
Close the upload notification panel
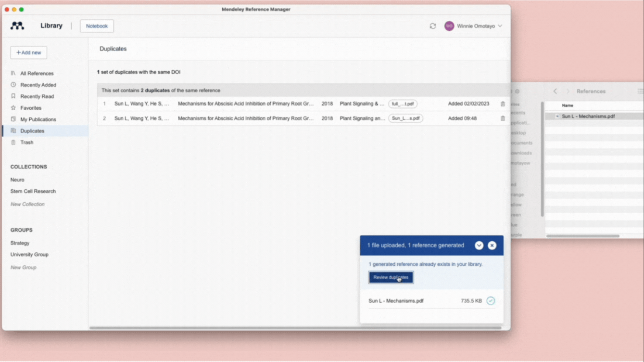(492, 246)
